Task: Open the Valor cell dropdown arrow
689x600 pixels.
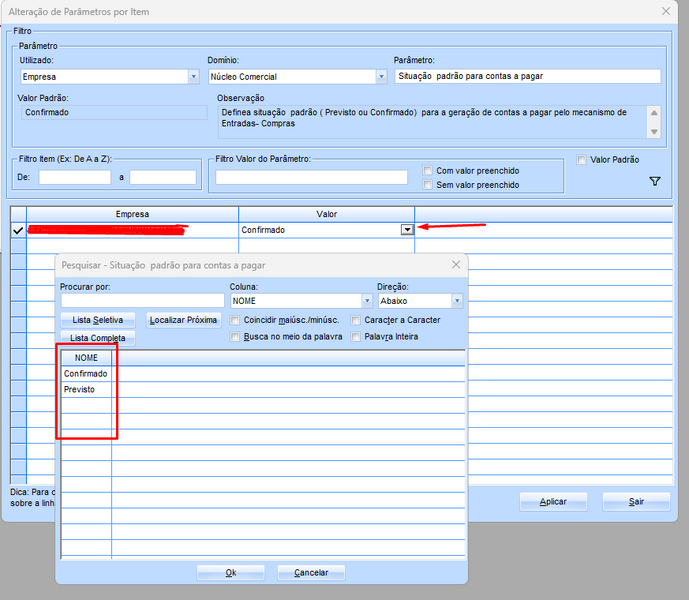Action: click(x=407, y=230)
